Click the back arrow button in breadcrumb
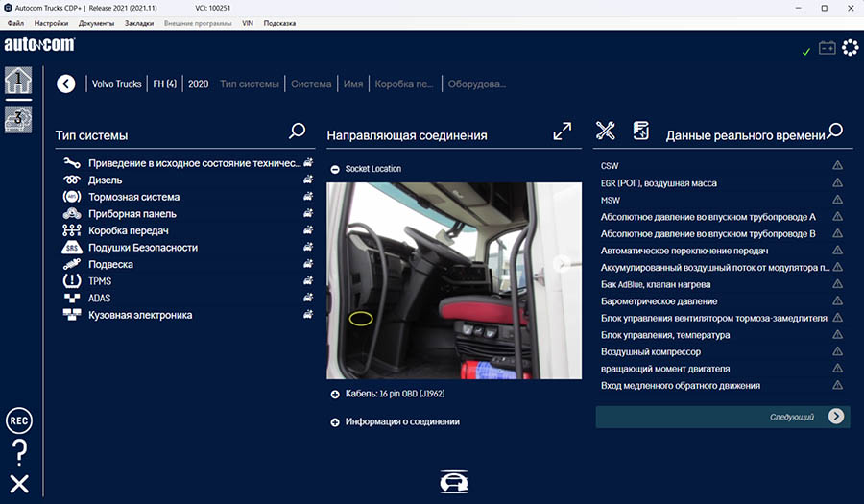The image size is (864, 504). pyautogui.click(x=65, y=84)
